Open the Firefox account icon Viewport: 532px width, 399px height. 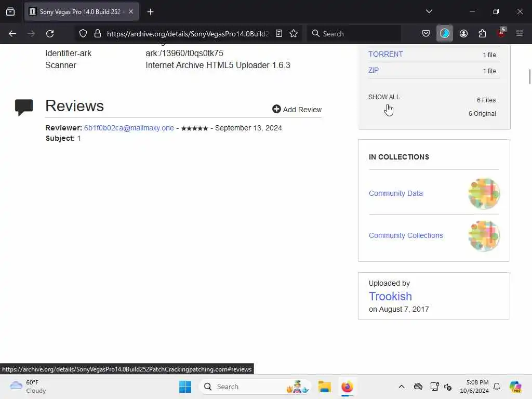click(x=463, y=33)
